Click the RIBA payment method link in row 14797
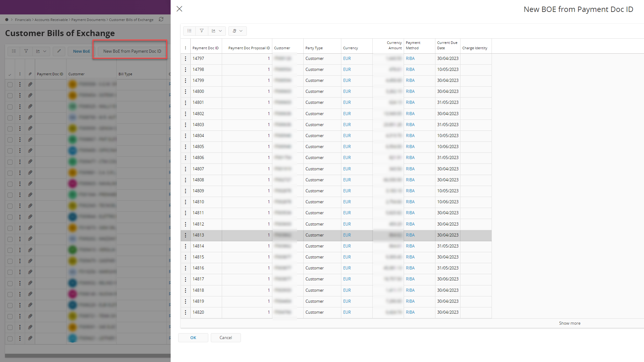The height and width of the screenshot is (362, 644). tap(410, 59)
